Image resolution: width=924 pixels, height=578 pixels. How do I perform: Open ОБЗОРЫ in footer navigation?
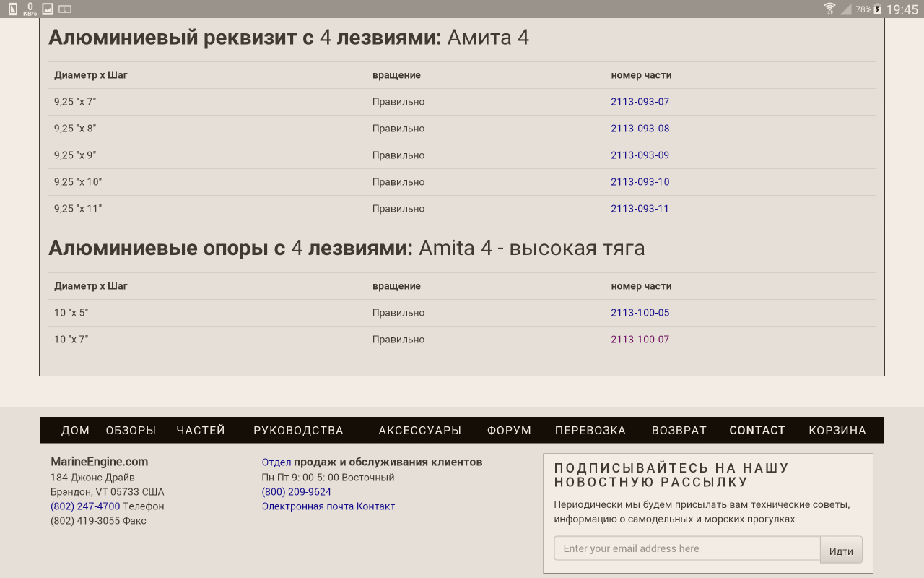[x=131, y=431]
